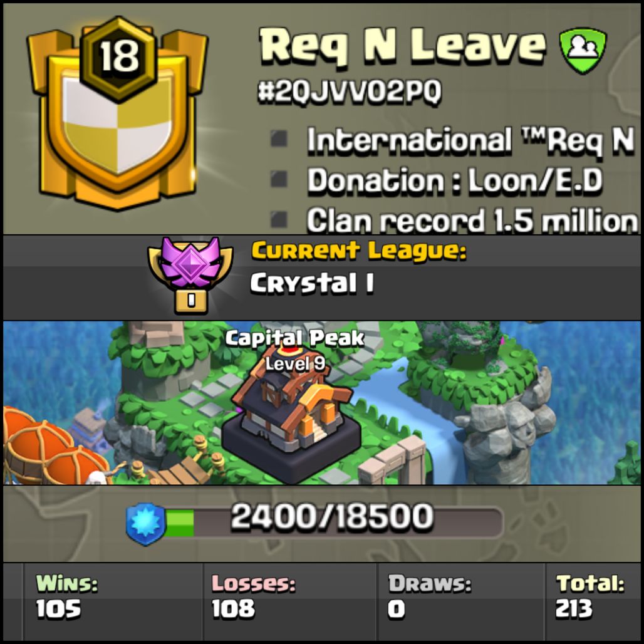The width and height of the screenshot is (644, 644).
Task: Tap the green friends shield icon
Action: 583,50
